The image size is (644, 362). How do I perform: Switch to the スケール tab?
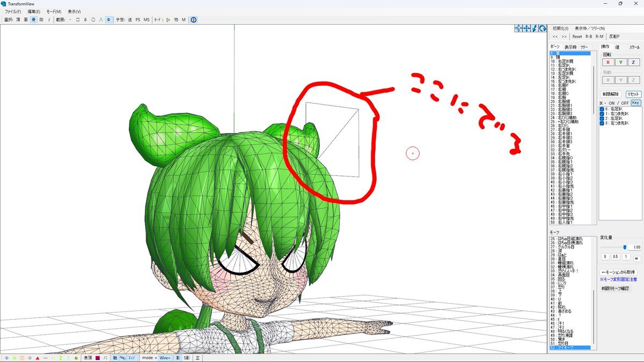click(x=634, y=47)
